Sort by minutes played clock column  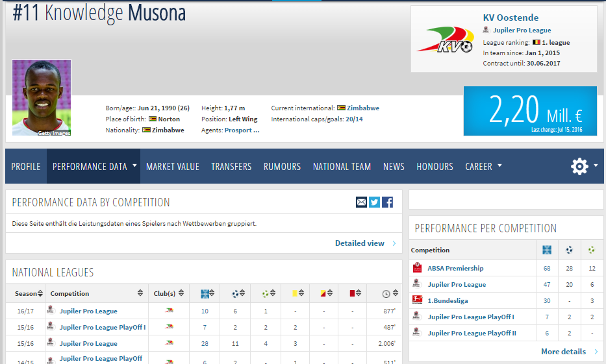tap(390, 294)
